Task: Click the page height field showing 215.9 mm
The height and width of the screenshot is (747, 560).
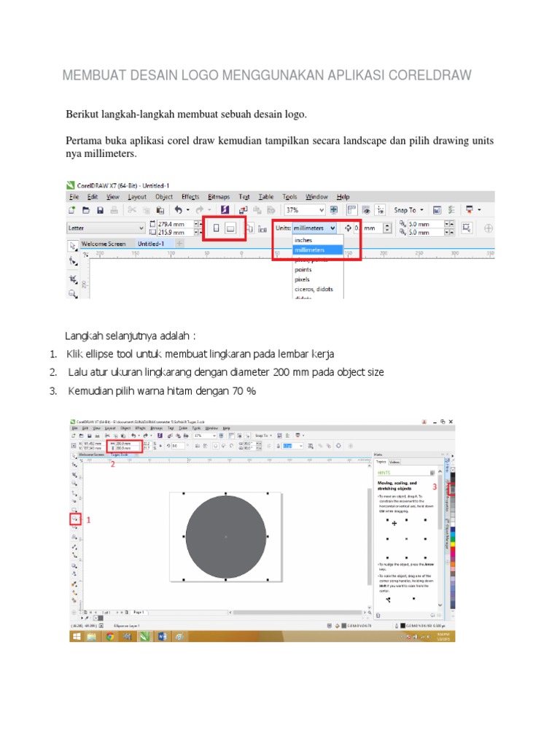Action: pos(175,233)
